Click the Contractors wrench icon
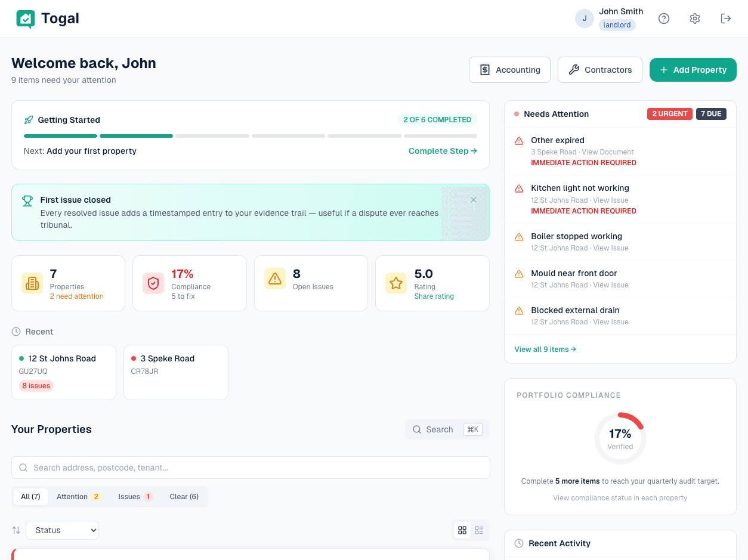The height and width of the screenshot is (560, 748). click(x=574, y=70)
